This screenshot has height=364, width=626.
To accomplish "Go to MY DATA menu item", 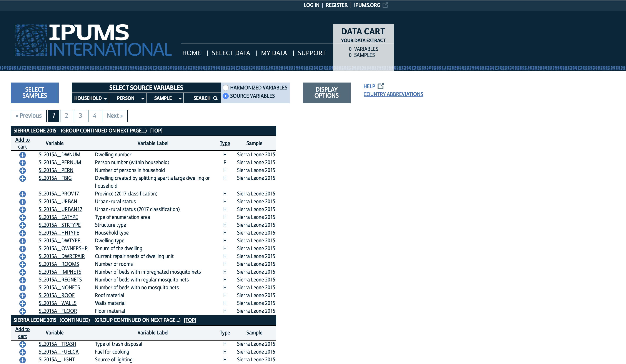I will click(274, 53).
